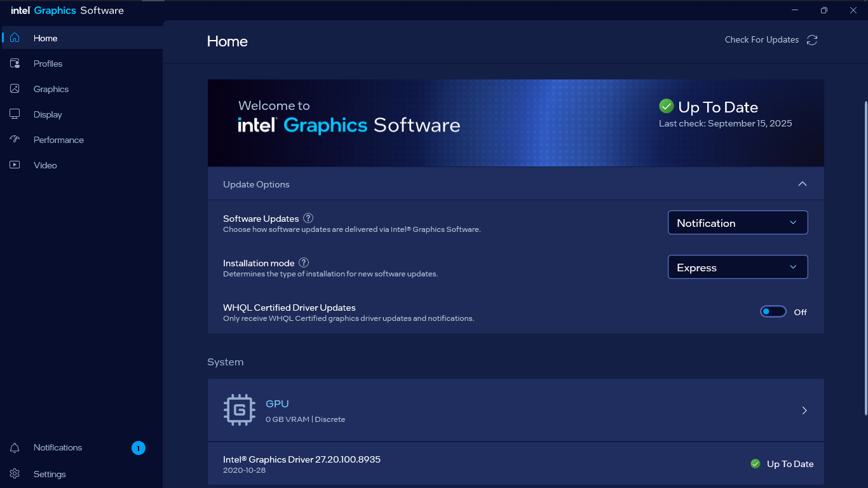This screenshot has width=868, height=488.
Task: Click the GPU link in System
Action: tap(277, 404)
